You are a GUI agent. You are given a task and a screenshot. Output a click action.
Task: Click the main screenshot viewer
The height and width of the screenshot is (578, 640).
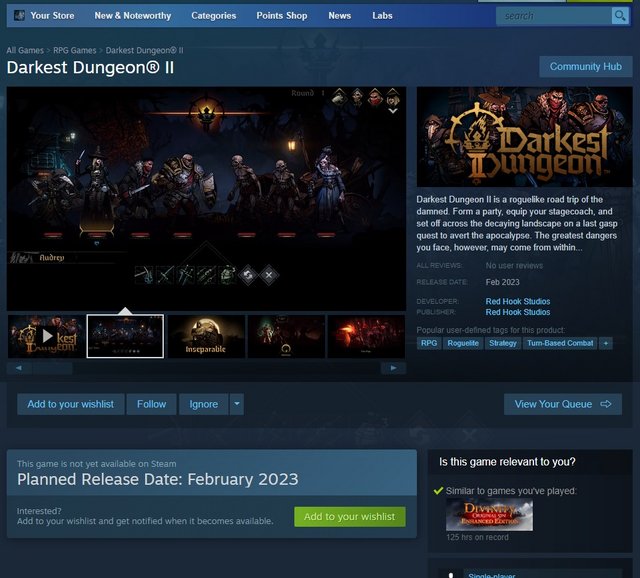tap(206, 199)
